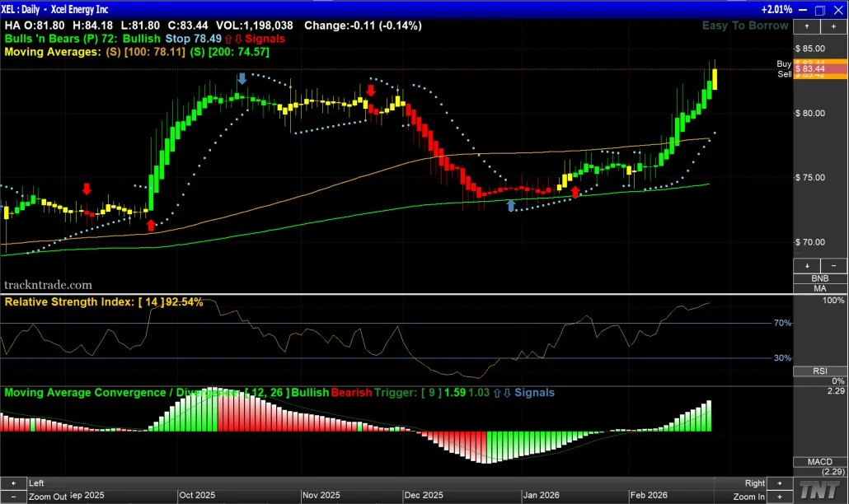Click the down arrow below the price scale
849x504 pixels.
[807, 265]
